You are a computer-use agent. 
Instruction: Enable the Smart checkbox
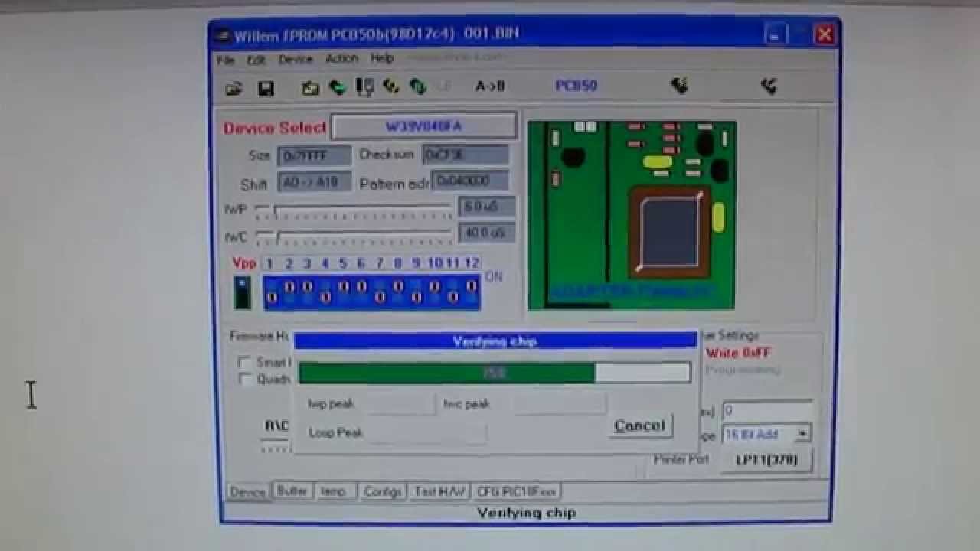tap(244, 363)
